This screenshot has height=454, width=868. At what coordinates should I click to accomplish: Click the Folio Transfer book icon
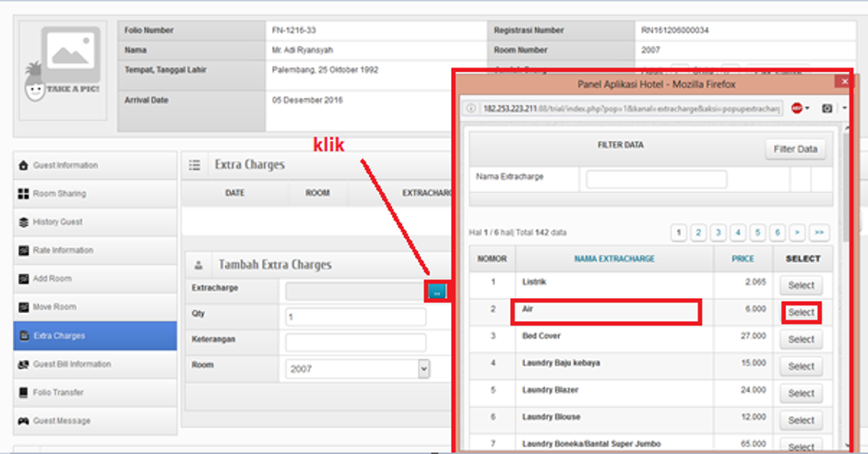click(x=24, y=393)
